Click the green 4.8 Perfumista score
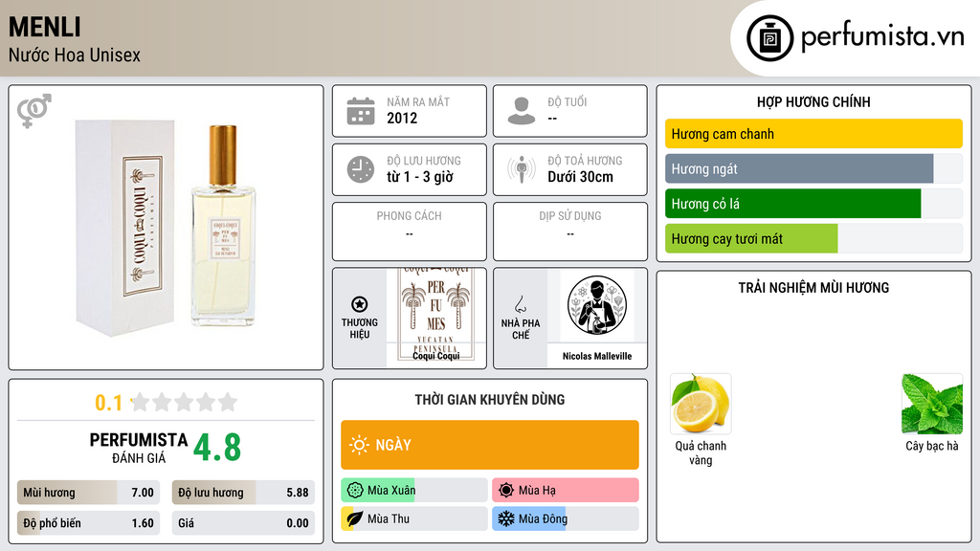 (217, 448)
